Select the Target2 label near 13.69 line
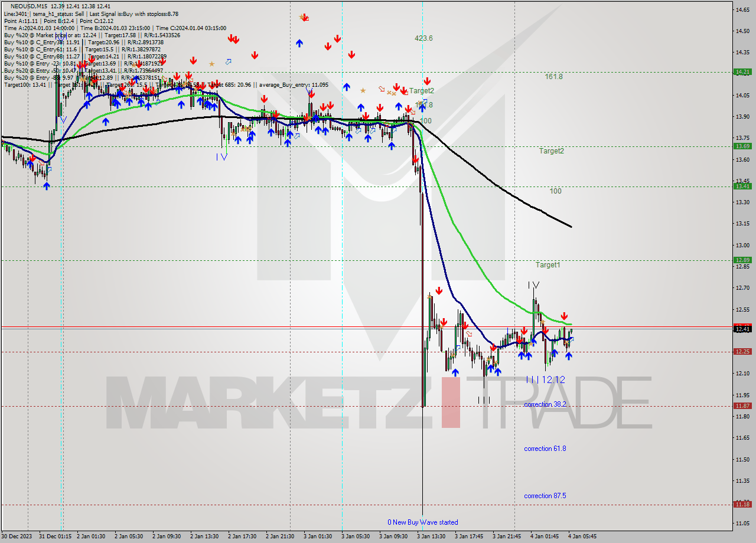The height and width of the screenshot is (543, 756). click(551, 151)
